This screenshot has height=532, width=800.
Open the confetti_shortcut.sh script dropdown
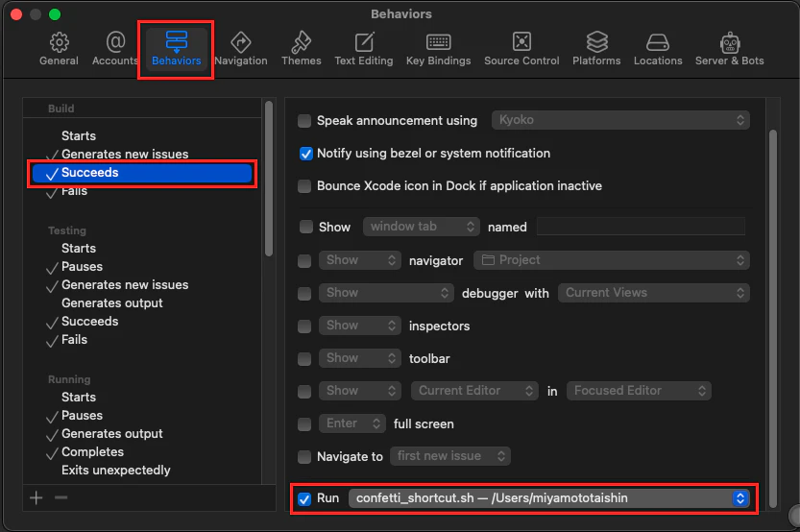[549, 498]
